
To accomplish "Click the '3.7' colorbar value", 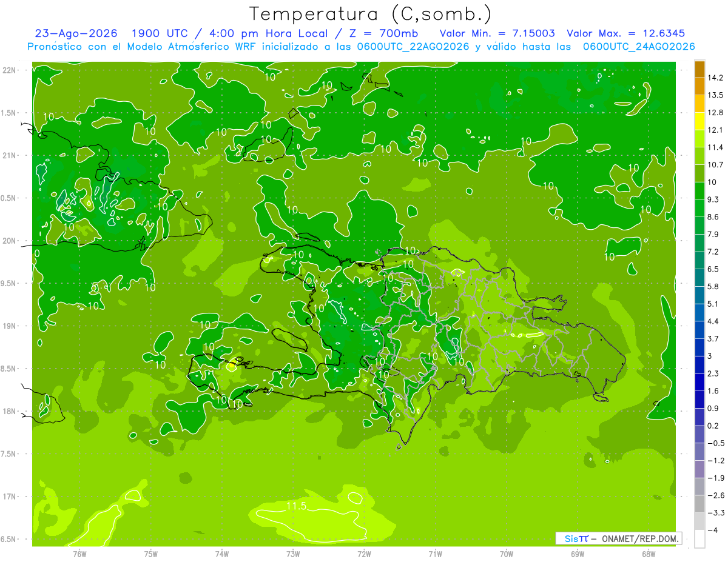I will click(713, 338).
